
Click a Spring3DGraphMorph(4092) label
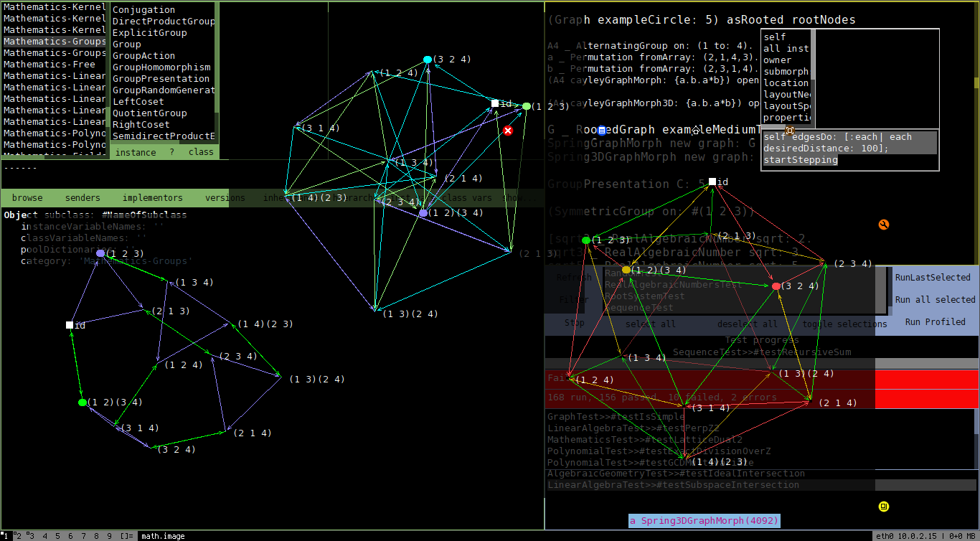tap(704, 521)
